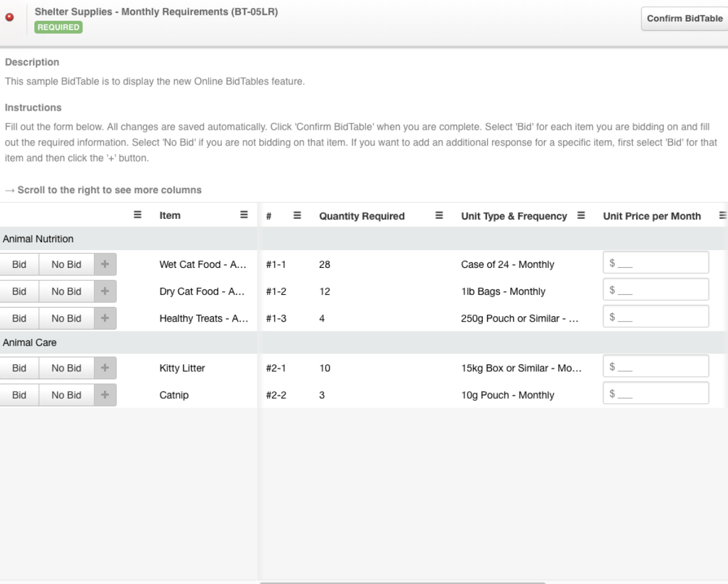Select Bid for Healthy Treats
728x584 pixels.
click(19, 318)
